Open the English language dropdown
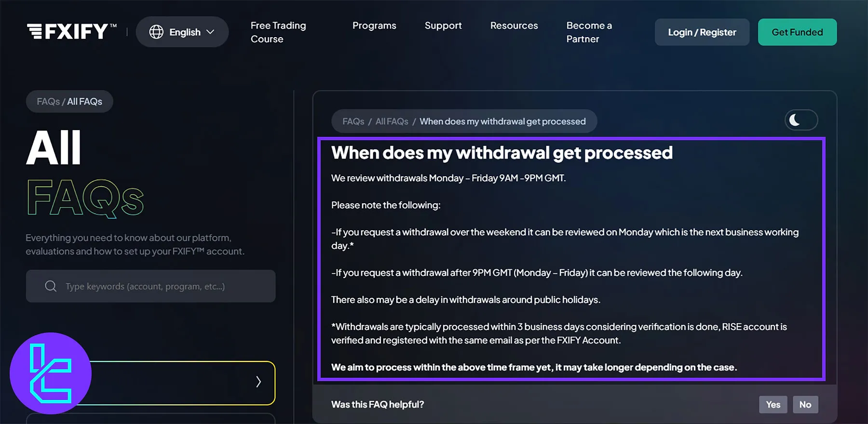868x424 pixels. (x=182, y=32)
